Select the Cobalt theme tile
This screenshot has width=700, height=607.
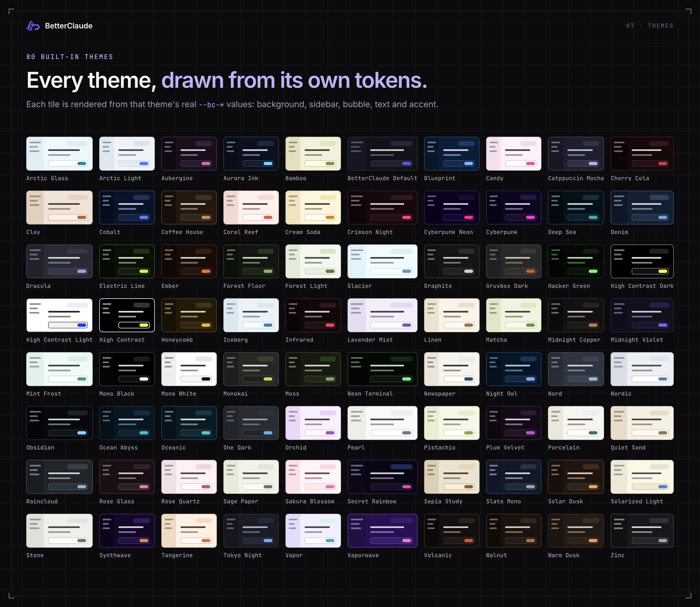pos(127,207)
